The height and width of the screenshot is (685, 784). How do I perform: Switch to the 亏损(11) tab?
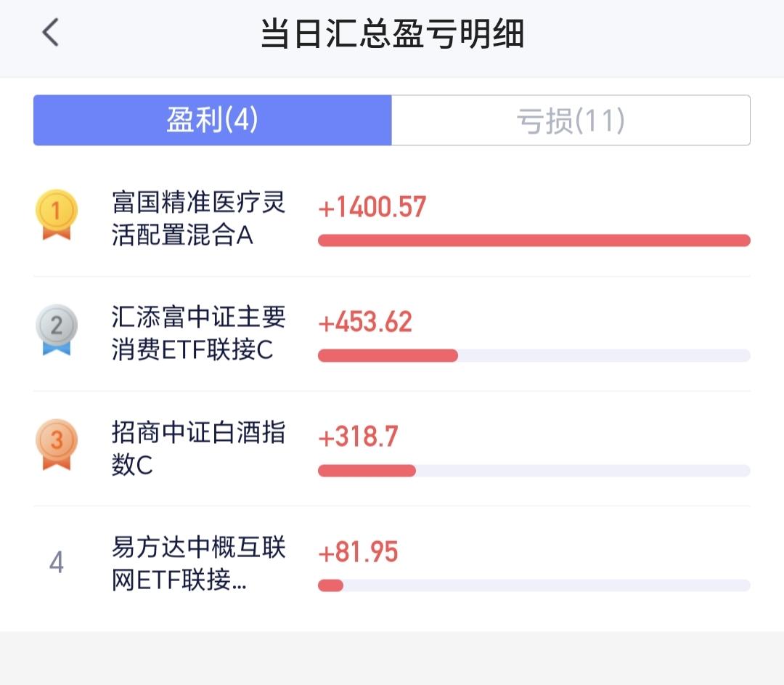(571, 121)
